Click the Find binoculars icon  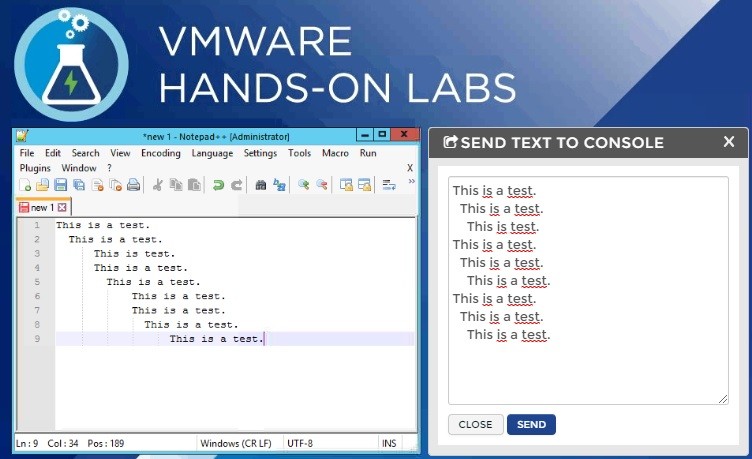click(x=260, y=185)
